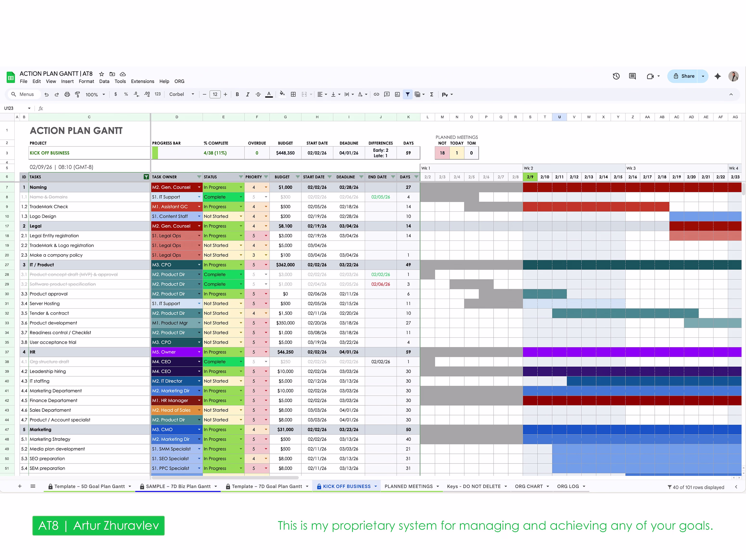This screenshot has height=560, width=746.
Task: Toggle the active filter toolbar button
Action: click(407, 94)
